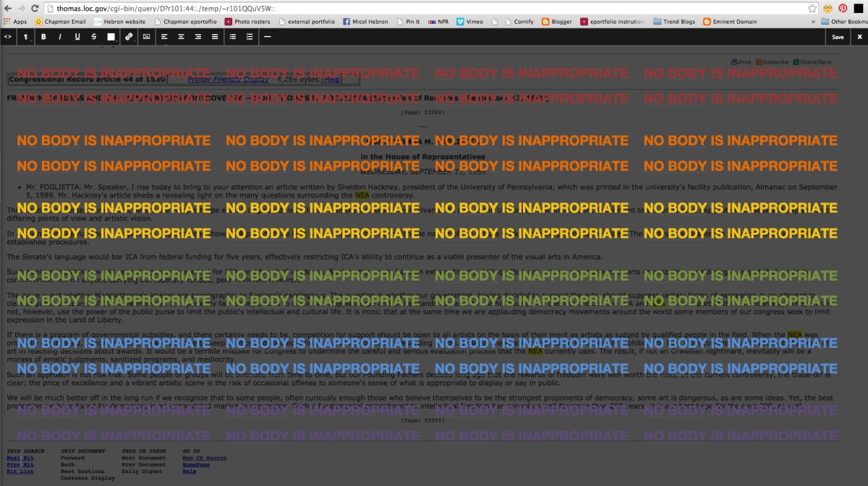The height and width of the screenshot is (486, 868).
Task: Open the Trend Blogs bookmark folder
Action: tap(673, 22)
